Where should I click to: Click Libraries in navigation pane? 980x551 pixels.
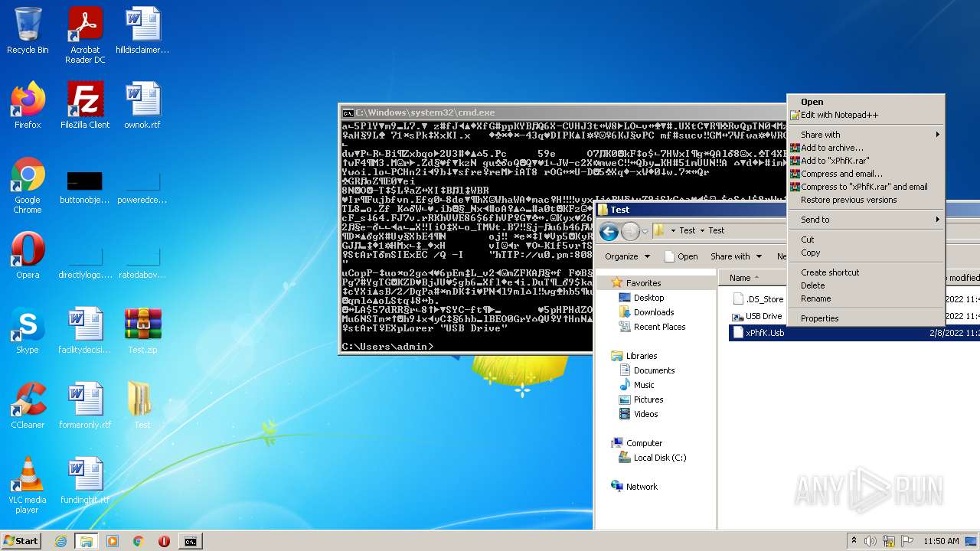coord(642,356)
